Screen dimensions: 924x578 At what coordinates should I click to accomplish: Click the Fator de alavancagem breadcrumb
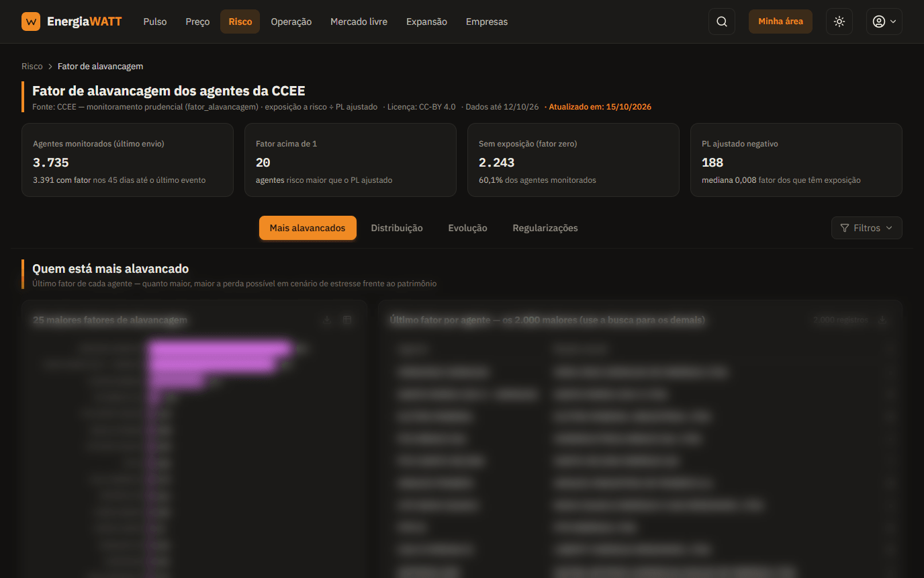(x=100, y=67)
